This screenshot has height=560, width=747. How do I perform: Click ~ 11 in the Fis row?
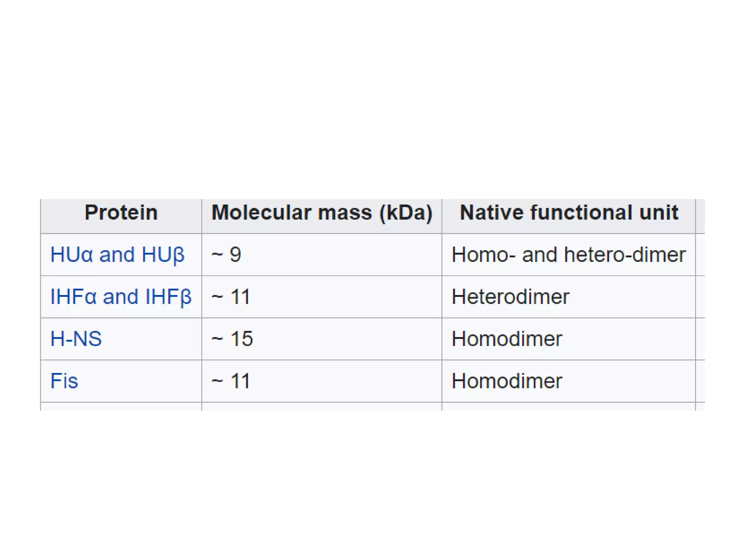(231, 381)
